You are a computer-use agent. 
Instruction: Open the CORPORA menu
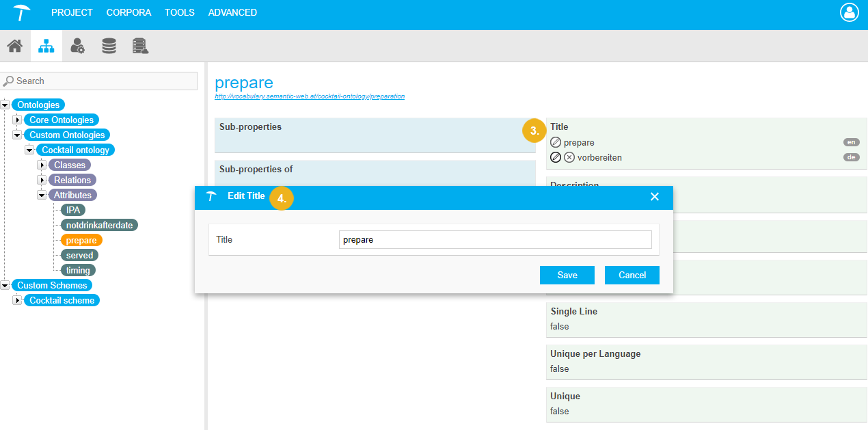[128, 12]
